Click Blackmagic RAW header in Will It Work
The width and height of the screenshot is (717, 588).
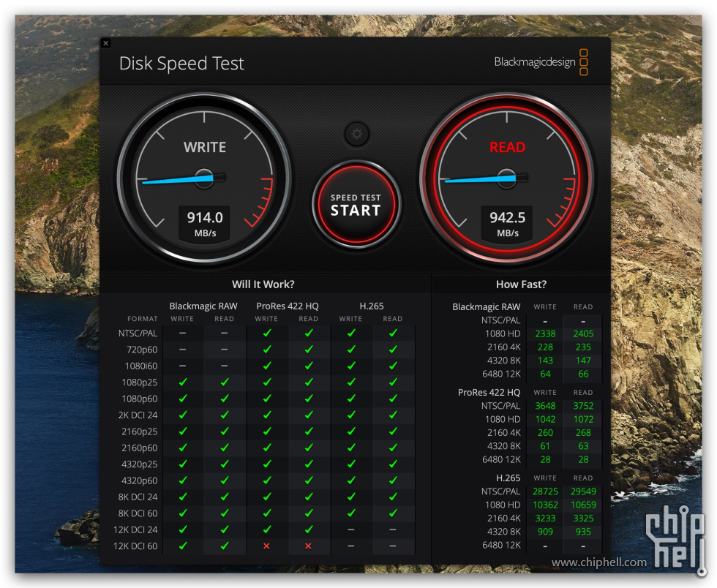pos(203,306)
